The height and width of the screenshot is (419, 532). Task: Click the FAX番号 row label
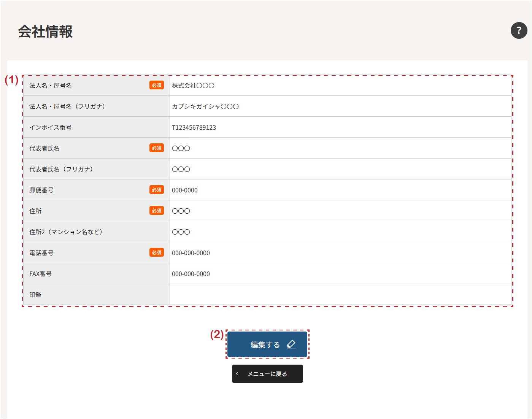[x=41, y=274]
